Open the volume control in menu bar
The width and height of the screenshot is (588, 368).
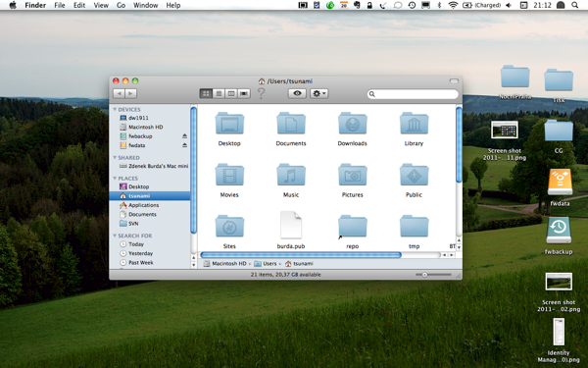click(x=509, y=5)
